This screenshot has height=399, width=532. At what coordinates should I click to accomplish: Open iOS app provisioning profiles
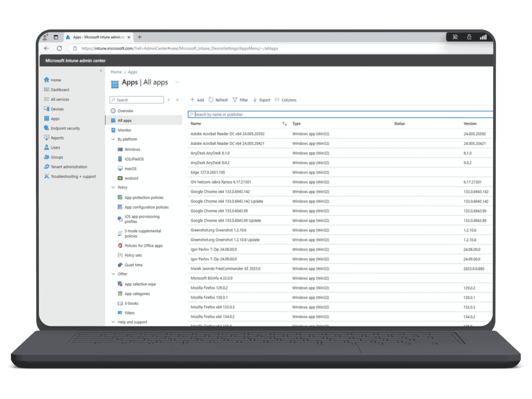pyautogui.click(x=139, y=219)
